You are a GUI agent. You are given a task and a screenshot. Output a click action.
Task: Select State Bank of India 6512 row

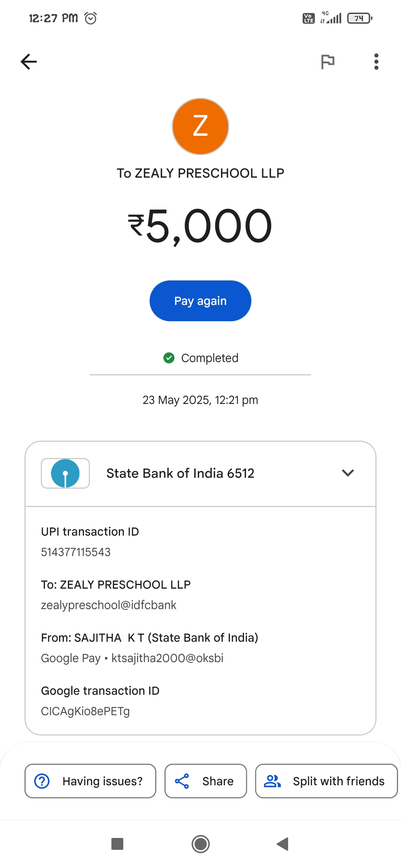coord(180,473)
